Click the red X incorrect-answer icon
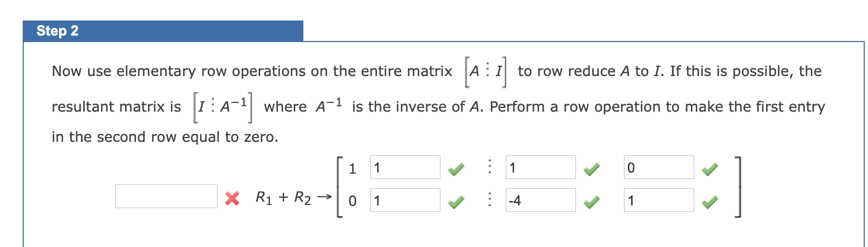Viewport: 868px width, 247px height. [232, 198]
